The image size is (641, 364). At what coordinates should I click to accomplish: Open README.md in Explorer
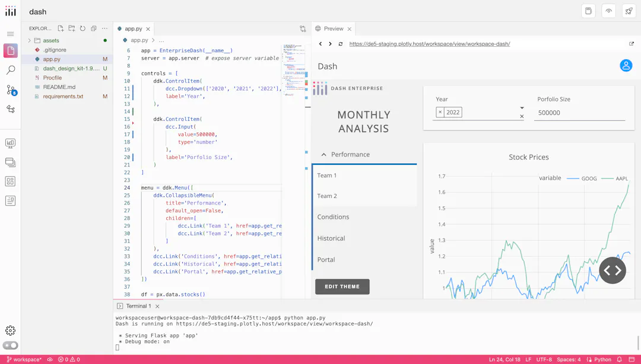(68, 87)
